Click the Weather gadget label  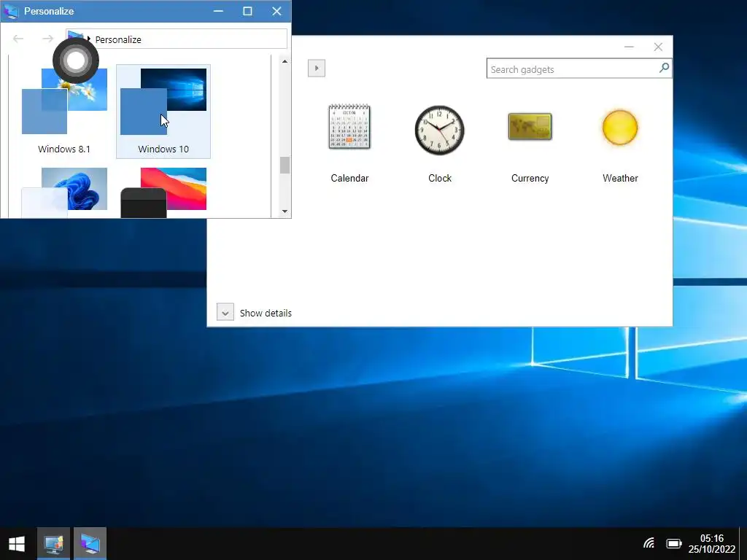[x=620, y=178]
